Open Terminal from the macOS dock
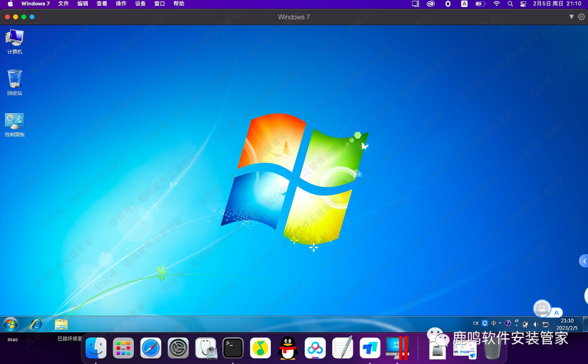Screen dimensions: 588x364 [x=233, y=348]
